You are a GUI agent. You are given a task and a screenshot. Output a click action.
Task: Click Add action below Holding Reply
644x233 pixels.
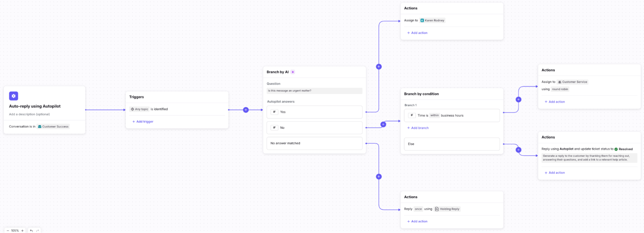(418, 221)
